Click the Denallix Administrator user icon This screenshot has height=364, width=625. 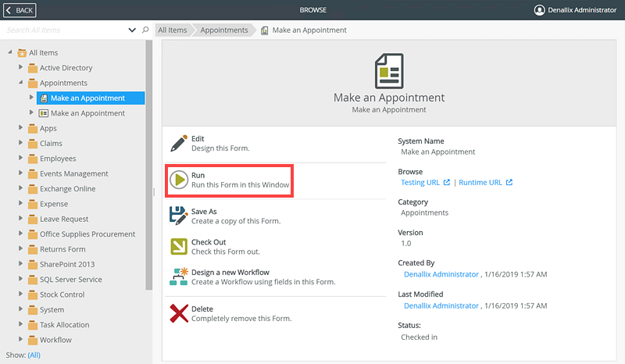click(x=539, y=10)
